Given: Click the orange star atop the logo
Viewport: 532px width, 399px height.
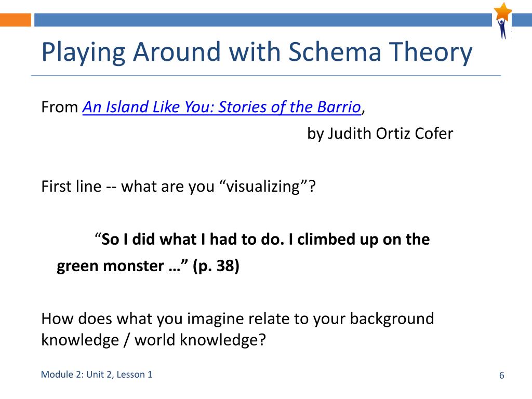Looking at the screenshot, I should tap(503, 11).
